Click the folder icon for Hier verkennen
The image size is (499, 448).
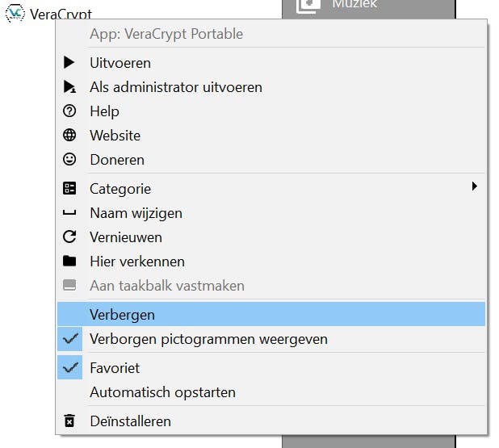click(x=69, y=261)
